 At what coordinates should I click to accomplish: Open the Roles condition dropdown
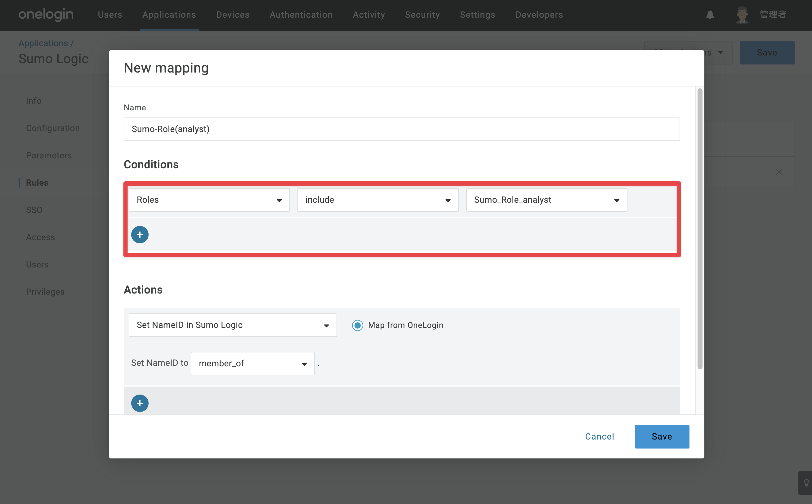click(209, 200)
